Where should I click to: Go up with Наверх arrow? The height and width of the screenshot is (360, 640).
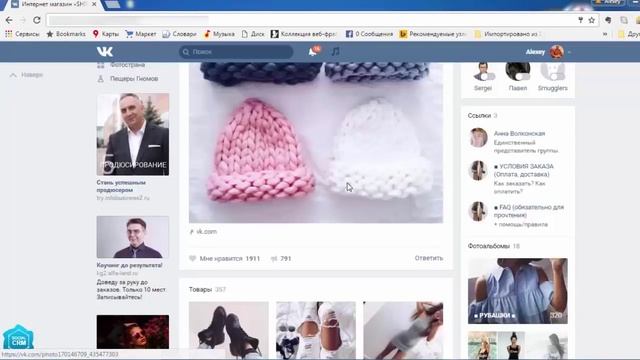click(26, 75)
